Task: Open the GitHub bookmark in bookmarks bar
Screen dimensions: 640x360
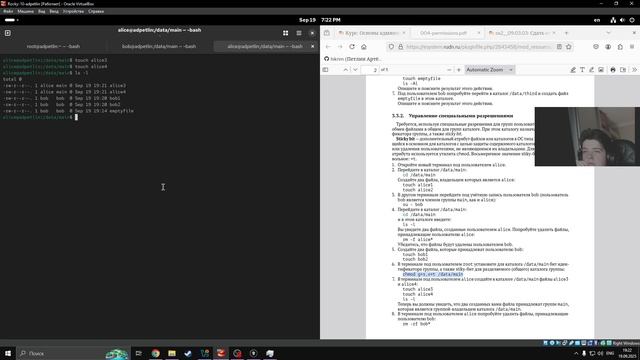Action: coord(352,59)
